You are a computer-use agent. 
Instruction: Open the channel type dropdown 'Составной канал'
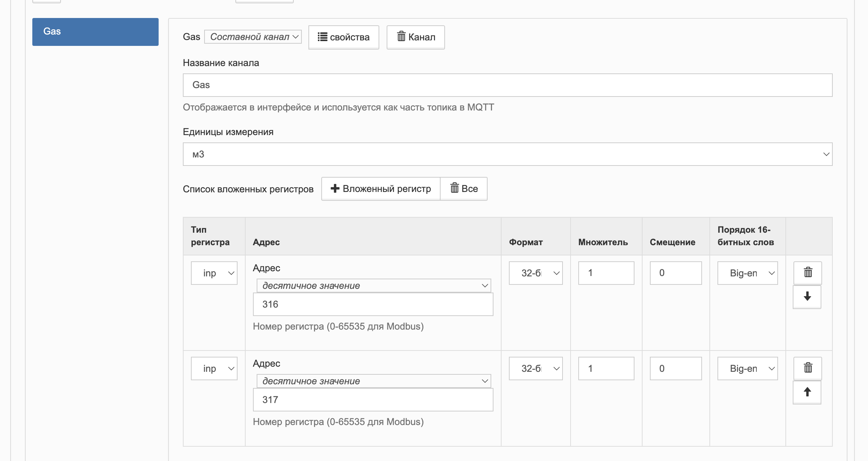253,37
